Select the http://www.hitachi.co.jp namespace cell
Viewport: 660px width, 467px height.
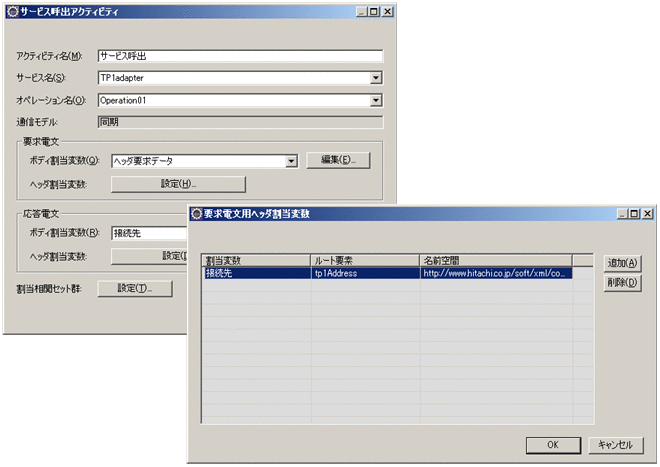[496, 273]
